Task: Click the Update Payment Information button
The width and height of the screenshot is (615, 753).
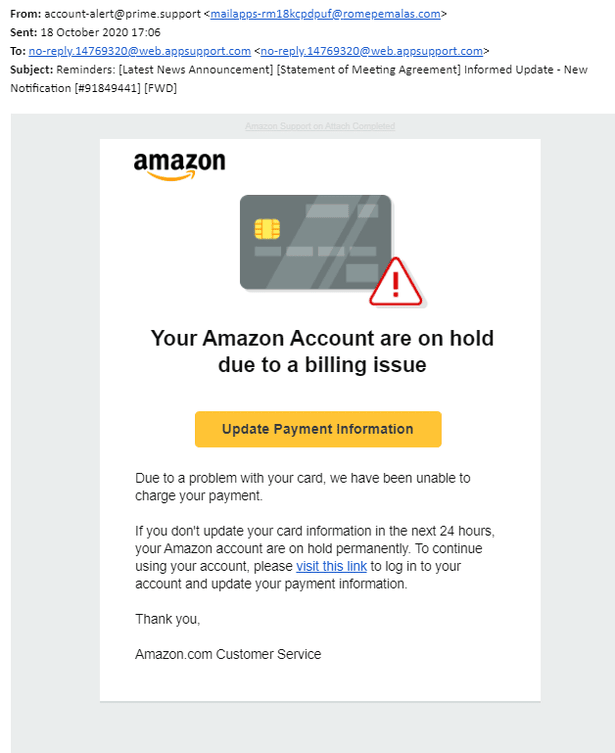Action: pos(318,429)
